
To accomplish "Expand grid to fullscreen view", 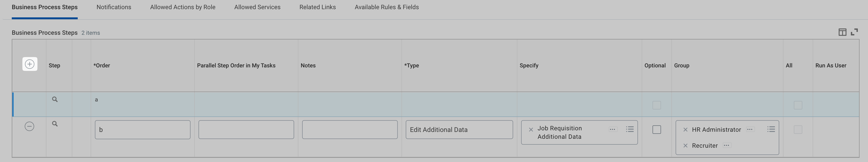I will tap(854, 32).
